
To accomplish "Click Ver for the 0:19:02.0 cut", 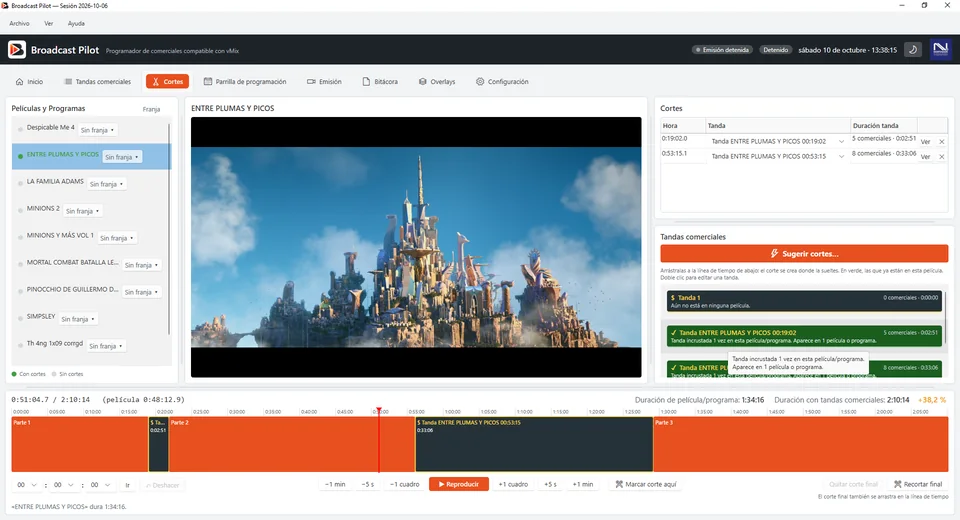I will coord(925,141).
